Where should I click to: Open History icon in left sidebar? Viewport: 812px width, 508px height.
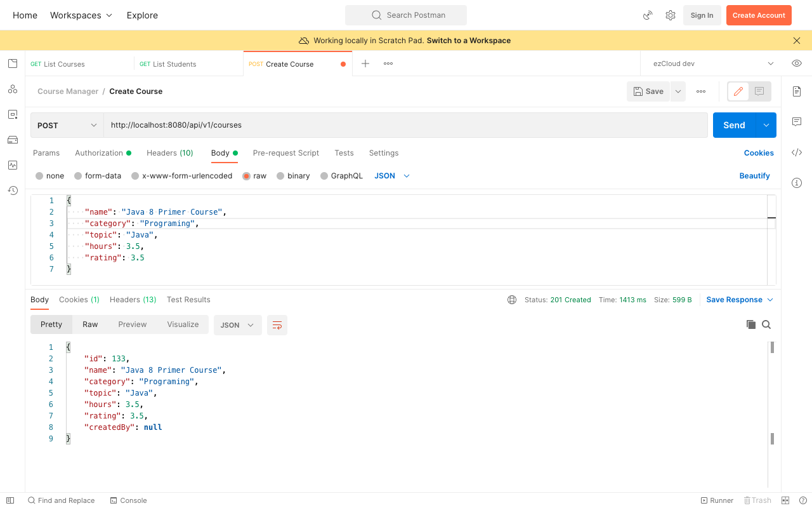[x=13, y=190]
